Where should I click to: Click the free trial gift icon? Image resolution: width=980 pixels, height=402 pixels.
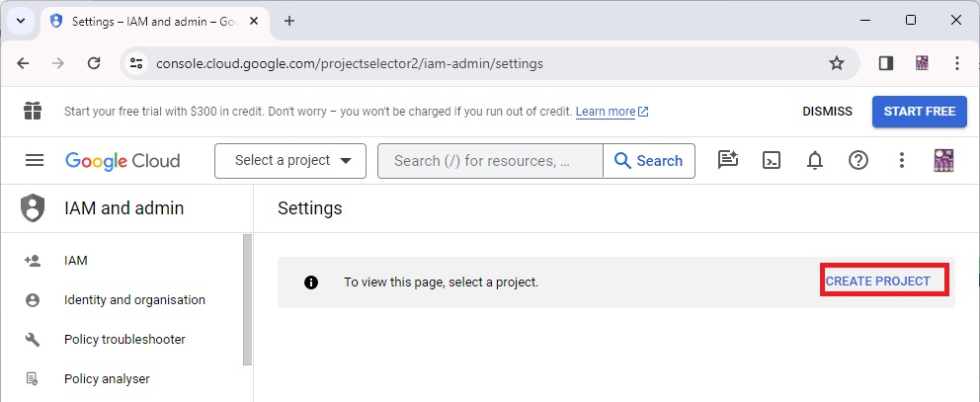[33, 112]
